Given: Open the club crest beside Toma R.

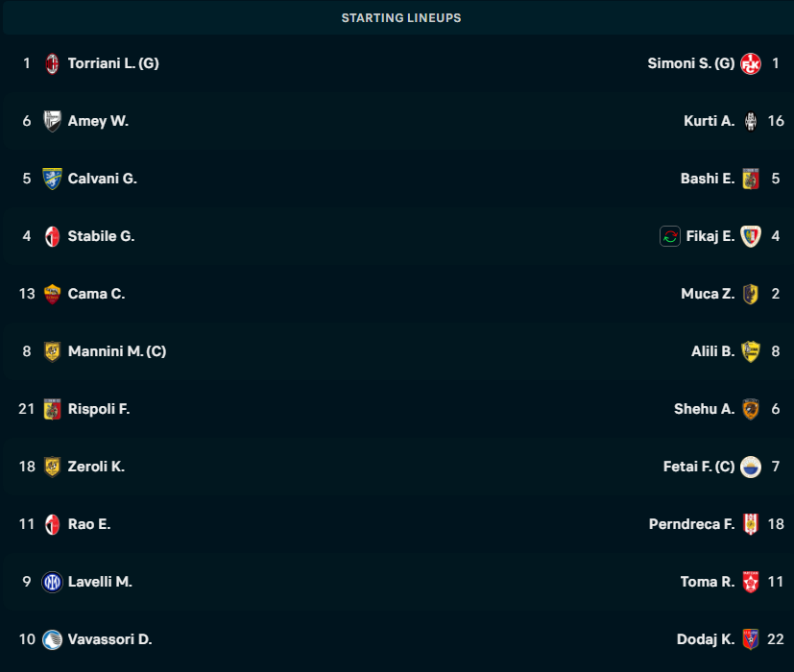Looking at the screenshot, I should point(751,583).
